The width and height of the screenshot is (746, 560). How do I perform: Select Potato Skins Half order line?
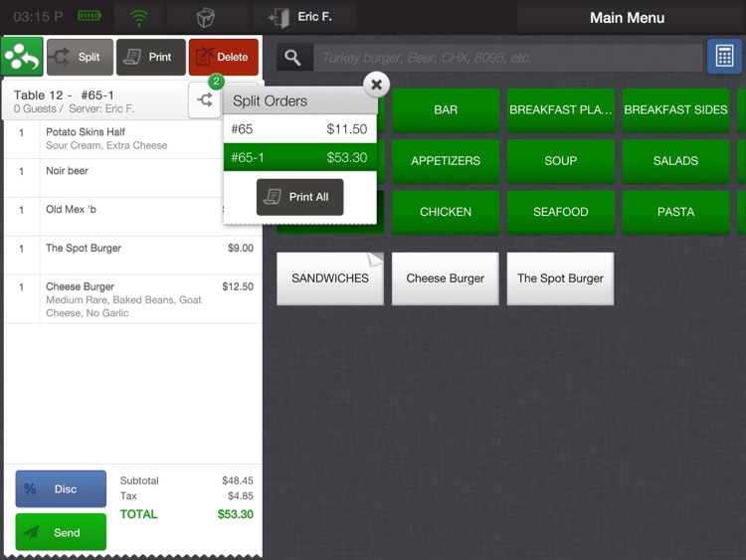coord(114,139)
